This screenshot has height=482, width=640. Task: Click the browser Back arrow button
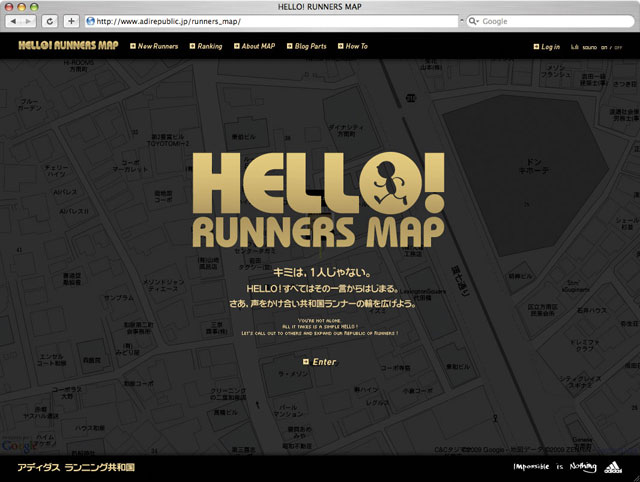tap(13, 21)
